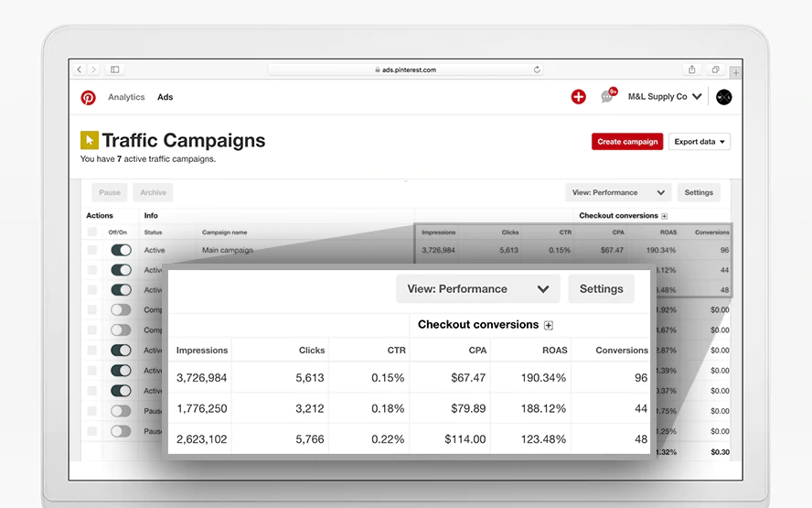
Task: Turn off the third row campaign toggle
Action: coord(122,290)
